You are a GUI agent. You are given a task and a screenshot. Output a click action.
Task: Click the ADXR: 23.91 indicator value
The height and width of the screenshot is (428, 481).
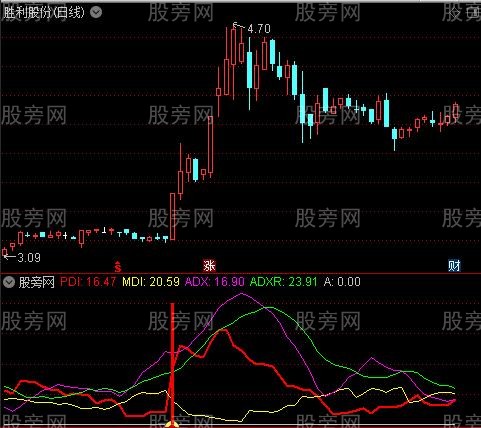click(283, 282)
